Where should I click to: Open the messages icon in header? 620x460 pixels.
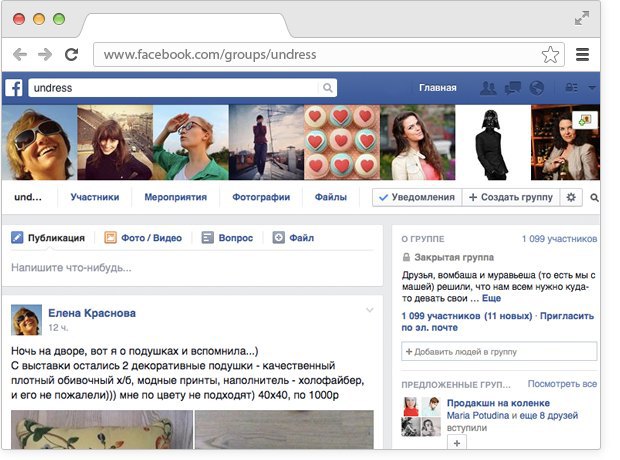(511, 88)
